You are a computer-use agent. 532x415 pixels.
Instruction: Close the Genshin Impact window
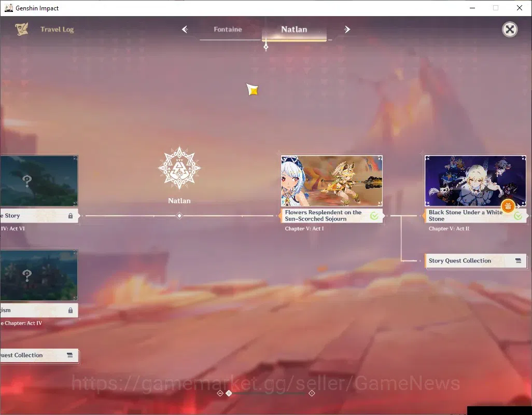[520, 8]
